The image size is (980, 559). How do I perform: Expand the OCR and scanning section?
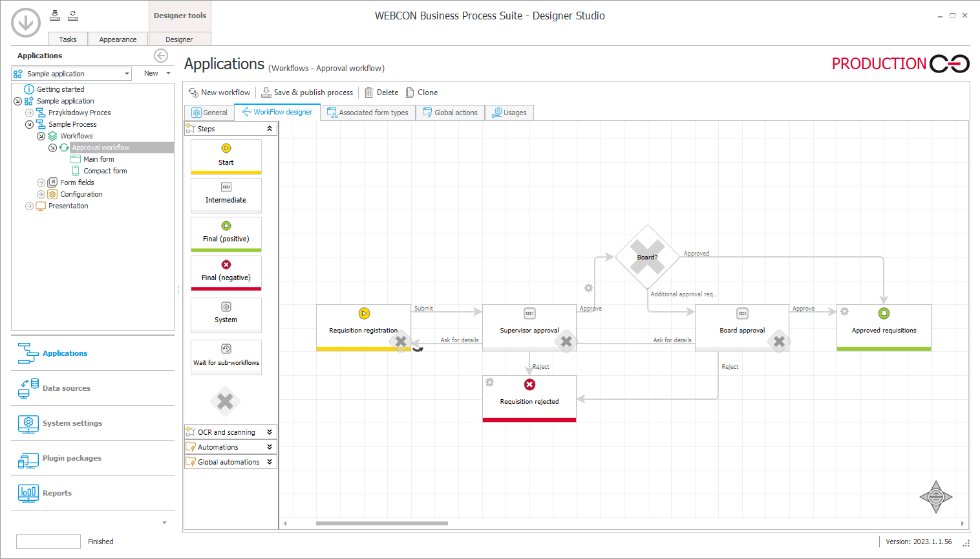[x=270, y=432]
